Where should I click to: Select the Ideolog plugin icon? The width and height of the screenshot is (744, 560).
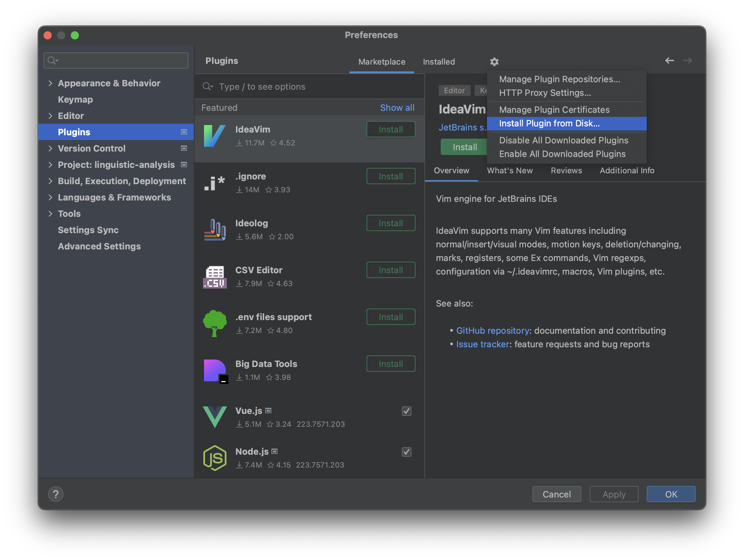[x=214, y=229]
